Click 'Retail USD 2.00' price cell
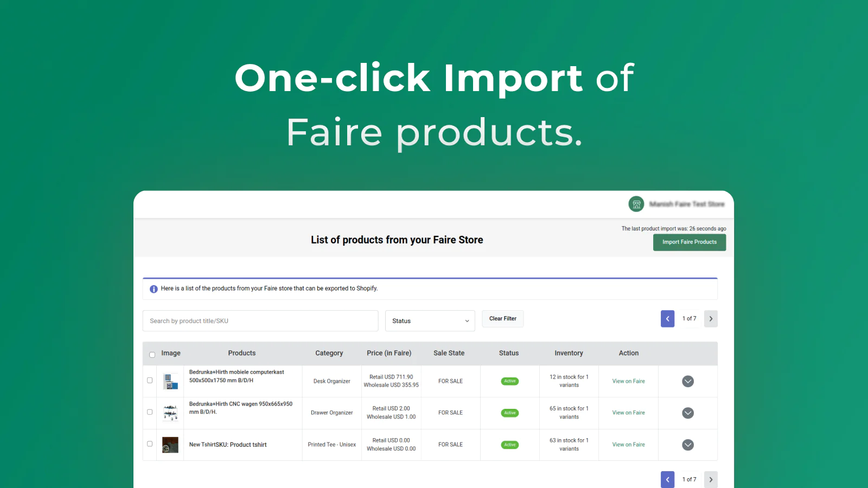The image size is (868, 488). click(x=391, y=408)
